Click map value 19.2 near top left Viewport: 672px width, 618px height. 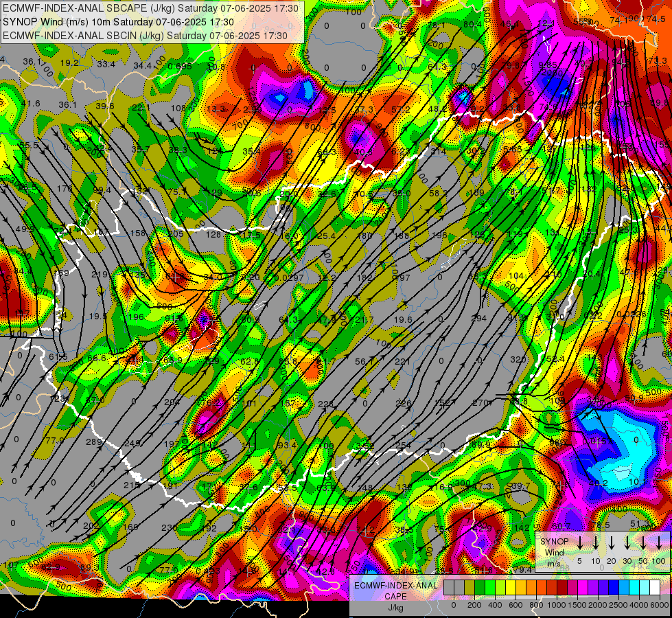[69, 62]
